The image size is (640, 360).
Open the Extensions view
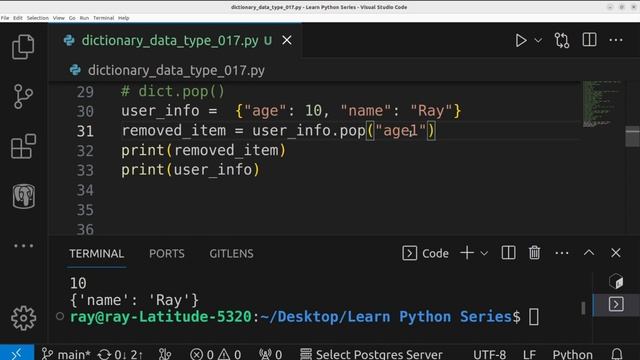[x=23, y=146]
